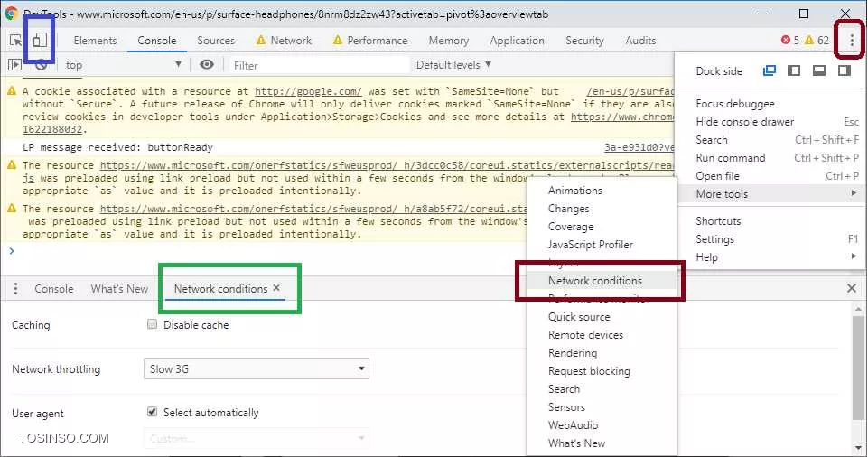Screen dimensions: 868x457
Task: Click inside the console Filter field
Action: tap(316, 65)
